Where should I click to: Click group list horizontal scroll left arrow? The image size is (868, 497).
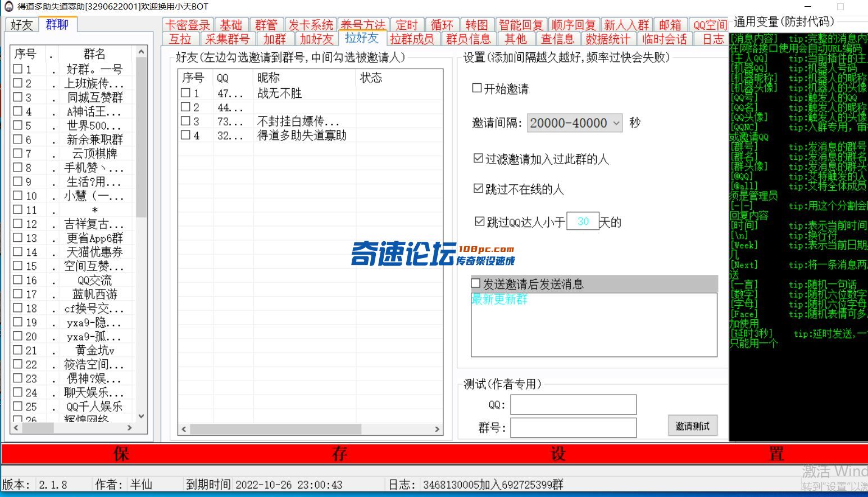(x=16, y=428)
